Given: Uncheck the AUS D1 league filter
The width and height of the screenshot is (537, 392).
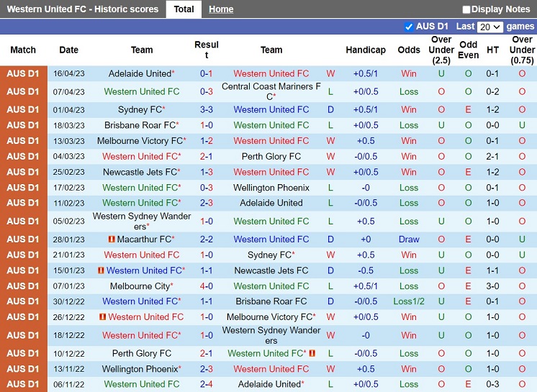Looking at the screenshot, I should click(x=409, y=27).
